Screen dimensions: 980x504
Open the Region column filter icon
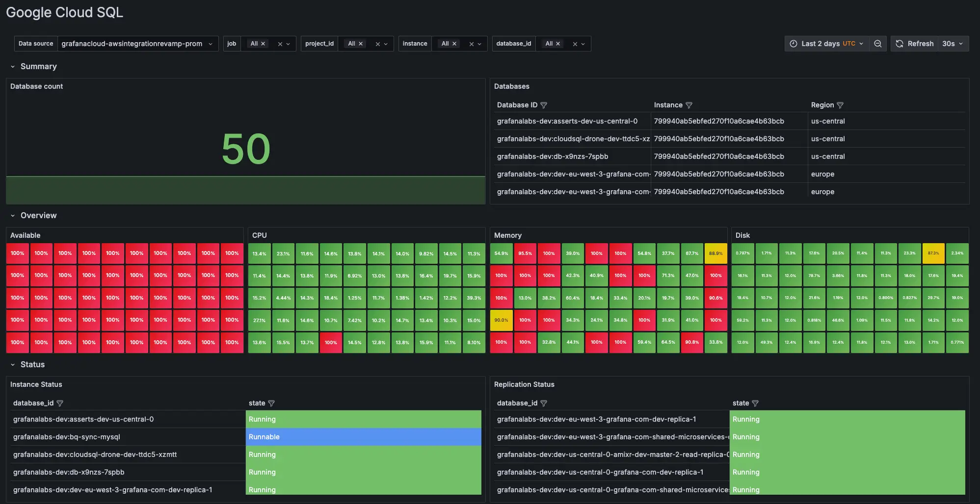(x=840, y=105)
